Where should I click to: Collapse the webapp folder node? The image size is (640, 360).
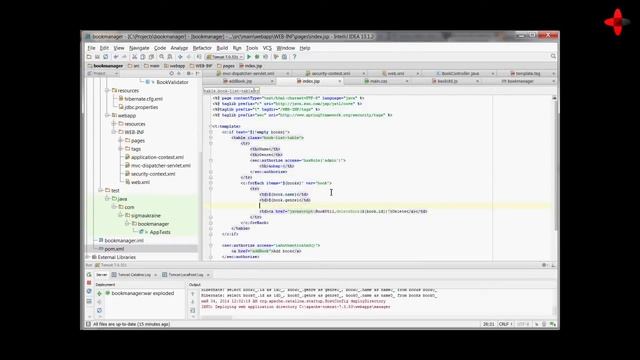click(107, 116)
